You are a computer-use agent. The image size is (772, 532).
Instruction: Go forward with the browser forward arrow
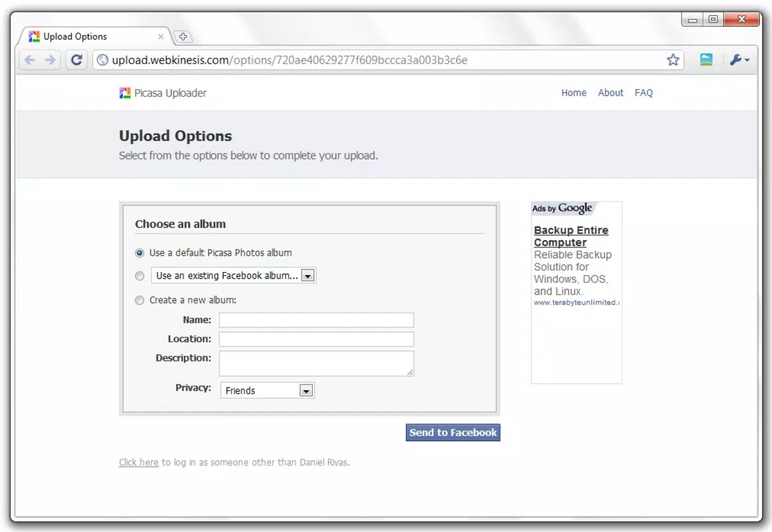(x=50, y=60)
